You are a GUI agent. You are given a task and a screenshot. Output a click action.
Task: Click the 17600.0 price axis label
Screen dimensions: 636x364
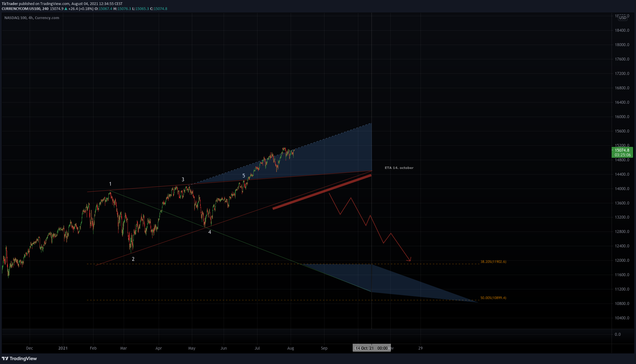point(622,59)
